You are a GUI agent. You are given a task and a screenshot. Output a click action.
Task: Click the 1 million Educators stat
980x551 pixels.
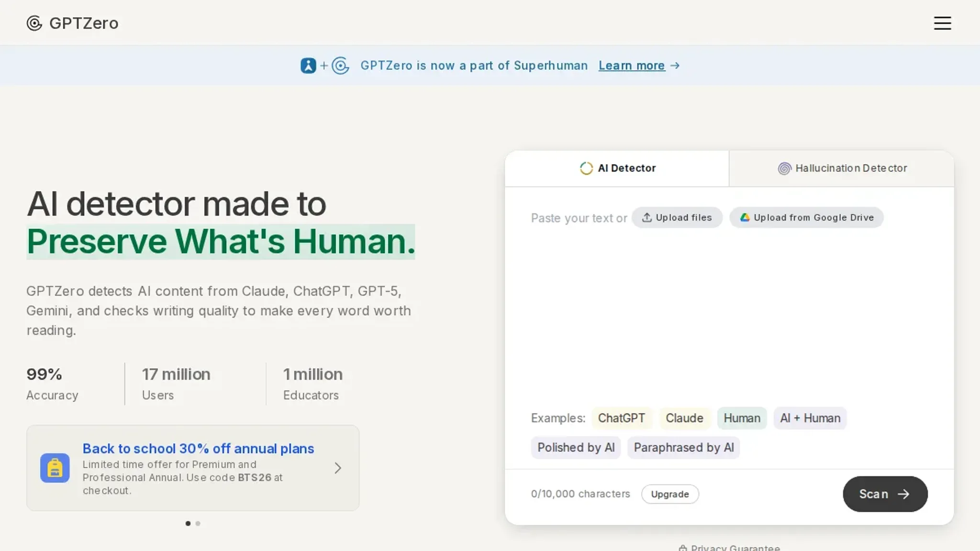coord(312,384)
